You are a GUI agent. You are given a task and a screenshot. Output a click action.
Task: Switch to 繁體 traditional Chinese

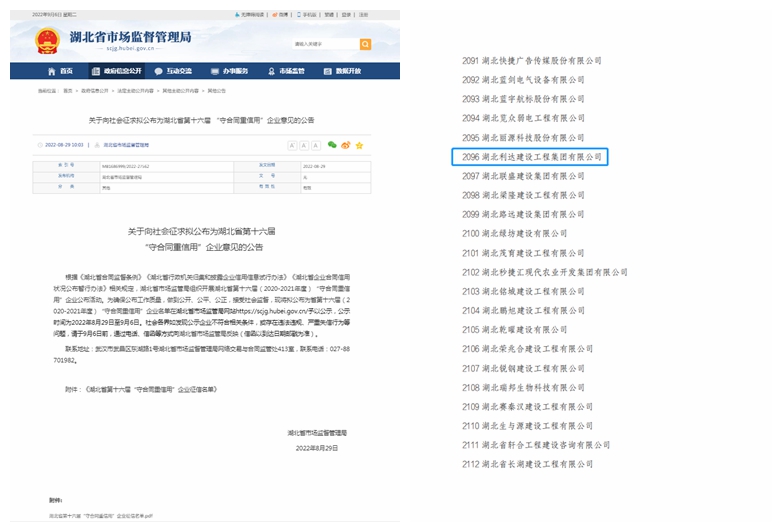click(329, 15)
